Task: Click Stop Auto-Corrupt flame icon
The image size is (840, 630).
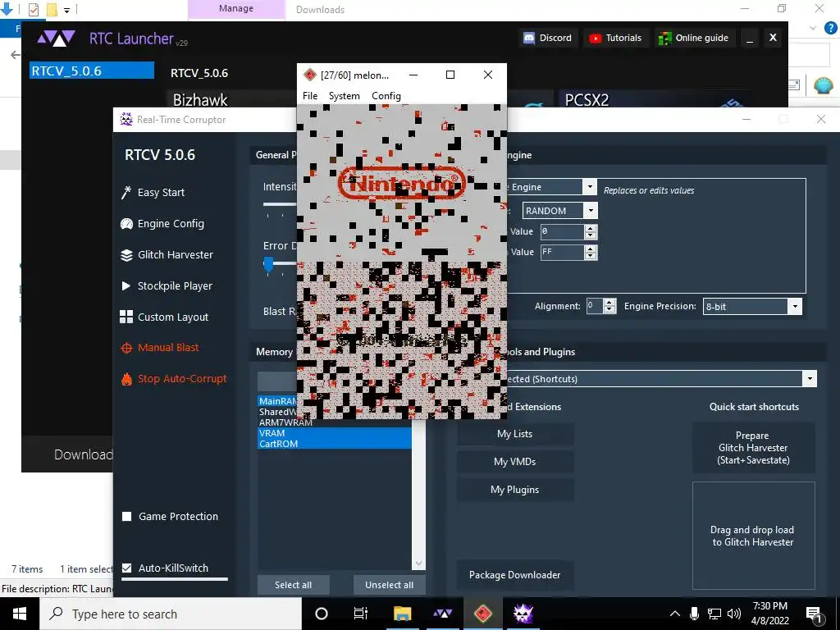Action: pyautogui.click(x=126, y=379)
